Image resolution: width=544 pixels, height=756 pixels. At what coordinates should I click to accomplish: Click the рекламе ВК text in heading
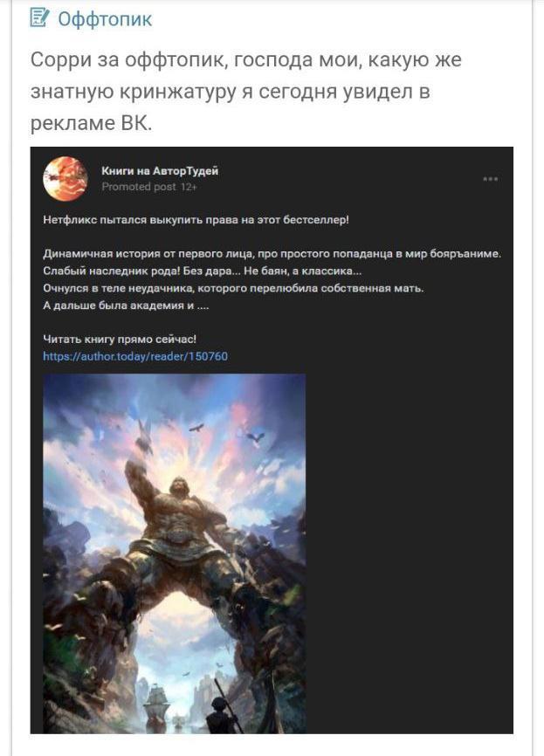tap(91, 123)
